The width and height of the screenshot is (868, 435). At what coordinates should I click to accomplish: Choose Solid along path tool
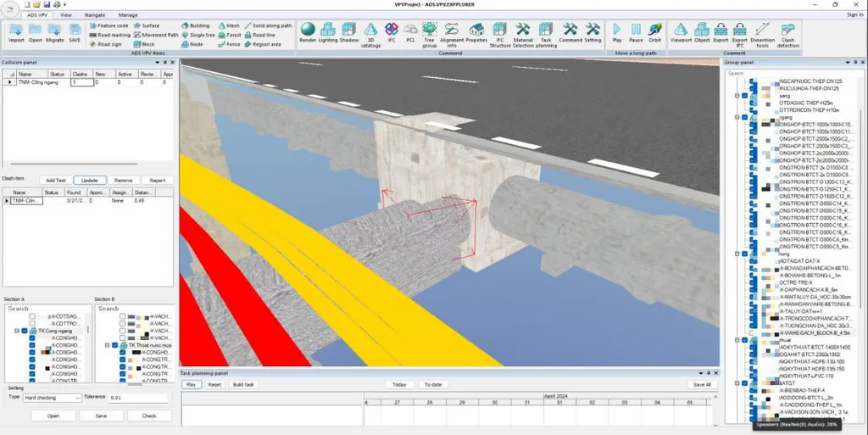coord(268,25)
